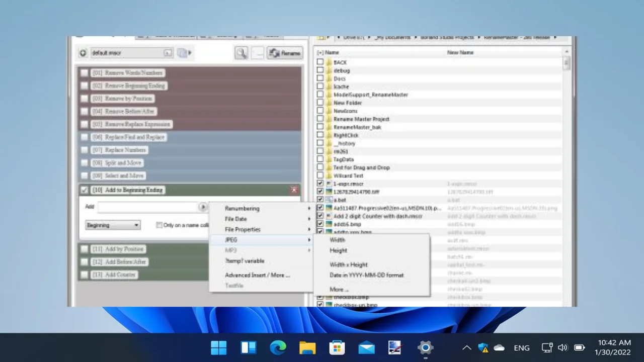This screenshot has height=362, width=644.
Task: Open Microsoft Store from the taskbar
Action: point(337,347)
